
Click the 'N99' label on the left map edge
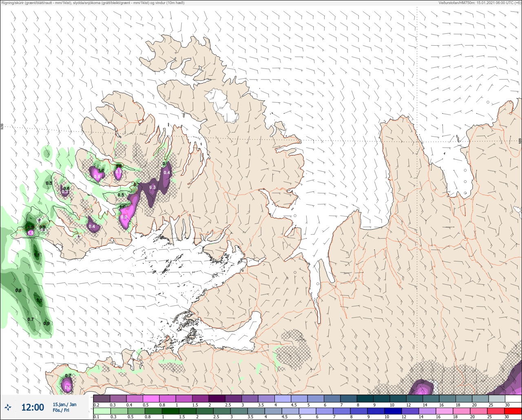[x=2, y=127]
